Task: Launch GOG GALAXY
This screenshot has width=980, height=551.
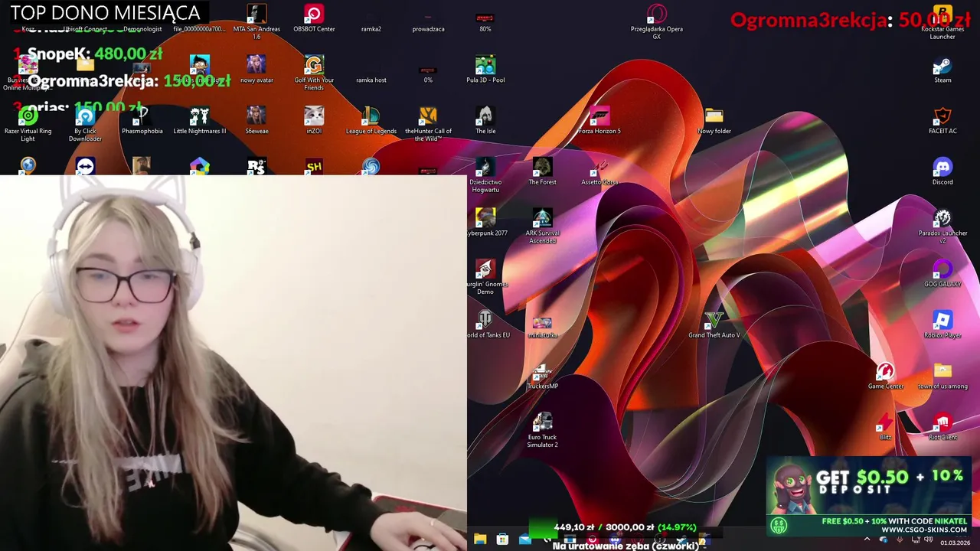Action: pos(942,274)
